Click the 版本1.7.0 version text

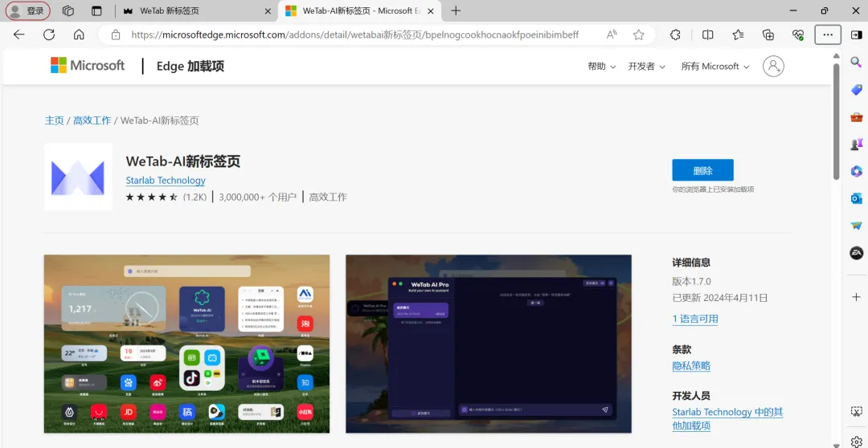[x=691, y=281]
